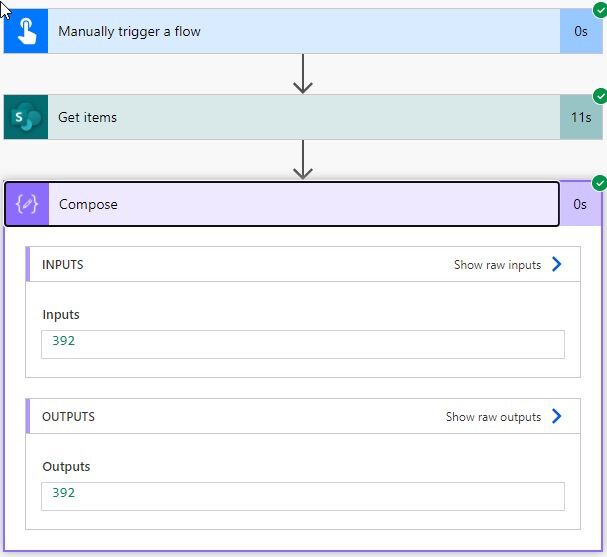
Task: Click the arrow between Get items and Compose
Action: (303, 160)
